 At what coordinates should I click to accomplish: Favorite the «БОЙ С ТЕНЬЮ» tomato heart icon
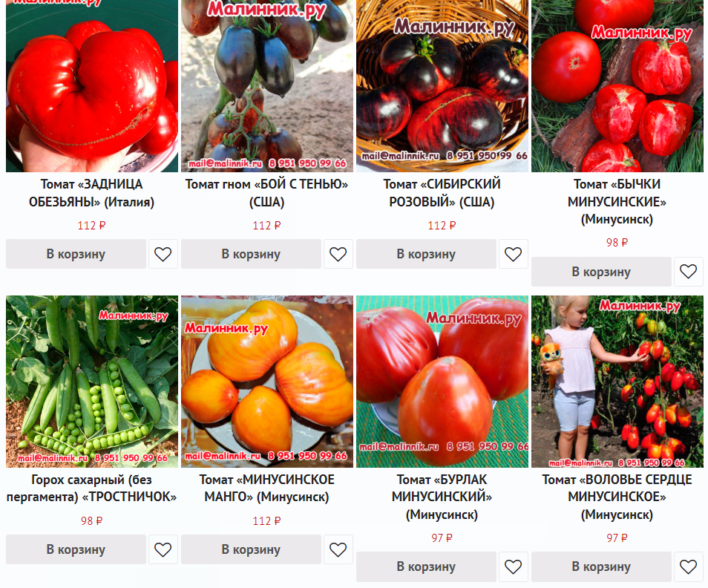[x=338, y=254]
